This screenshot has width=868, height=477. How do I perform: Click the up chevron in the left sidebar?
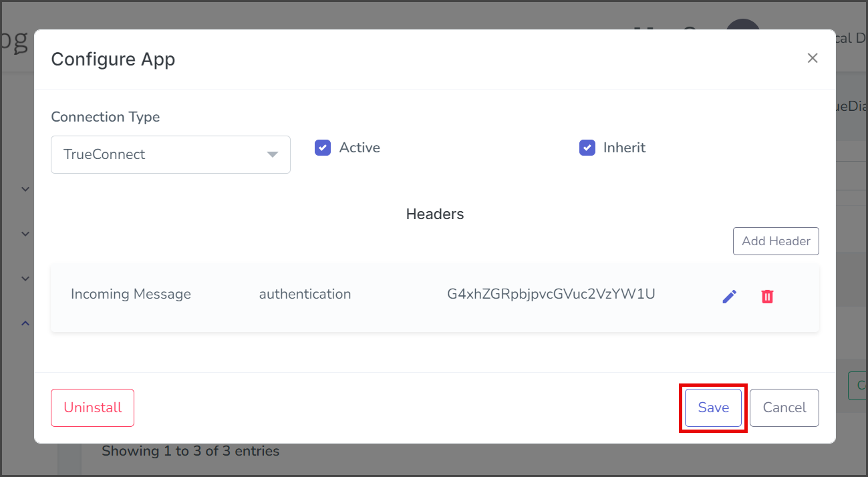(25, 323)
